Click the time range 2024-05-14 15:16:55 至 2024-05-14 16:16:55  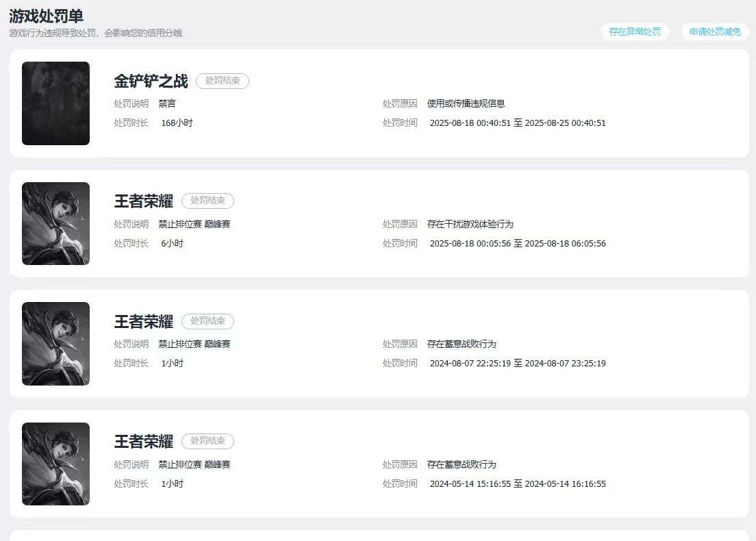point(518,483)
